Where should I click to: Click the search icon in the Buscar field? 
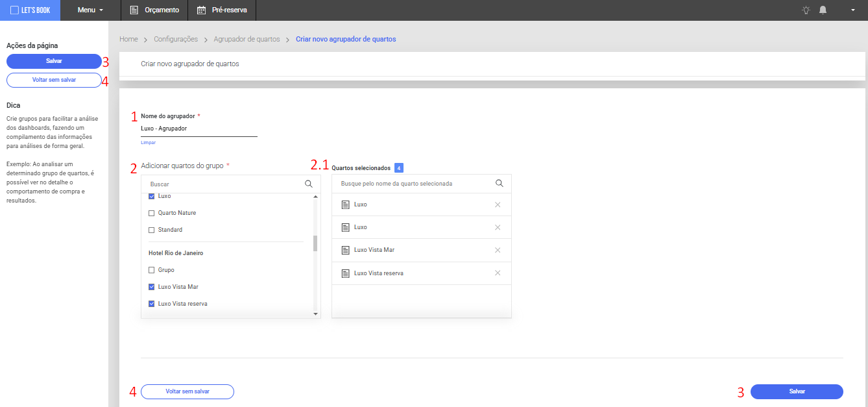click(309, 184)
